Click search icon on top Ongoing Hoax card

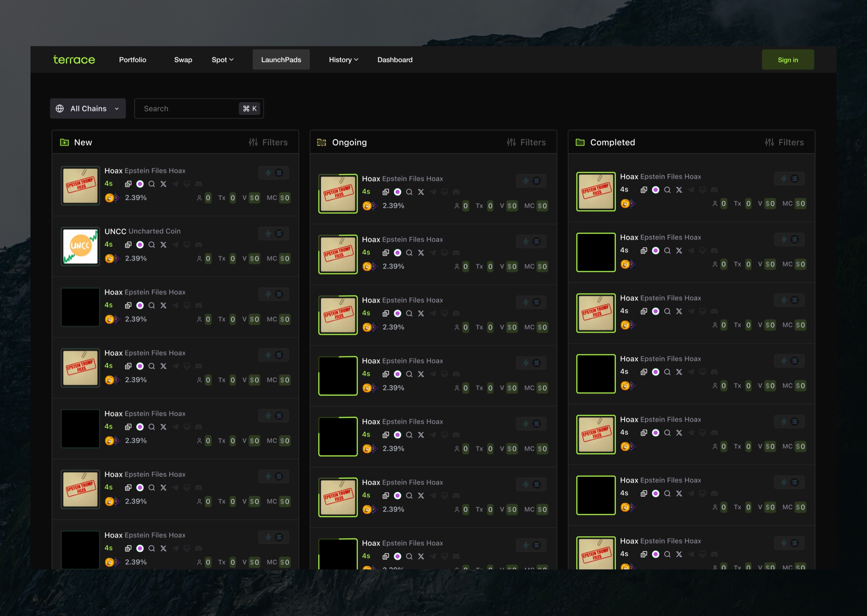point(409,192)
